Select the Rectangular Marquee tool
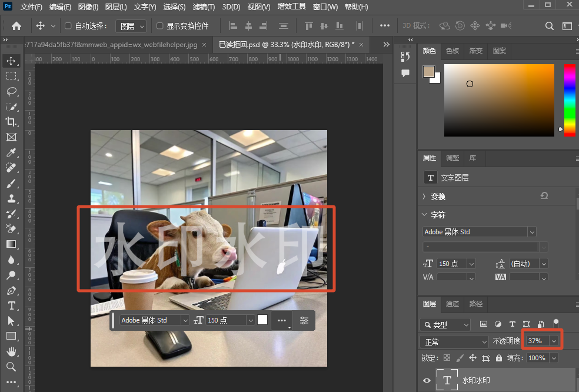This screenshot has width=579, height=392. 11,76
